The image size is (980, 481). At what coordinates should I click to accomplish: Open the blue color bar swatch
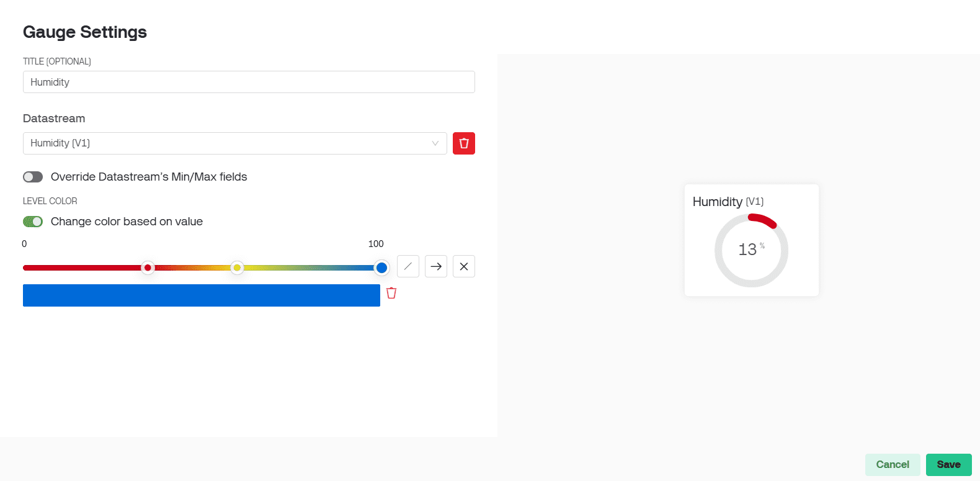201,295
